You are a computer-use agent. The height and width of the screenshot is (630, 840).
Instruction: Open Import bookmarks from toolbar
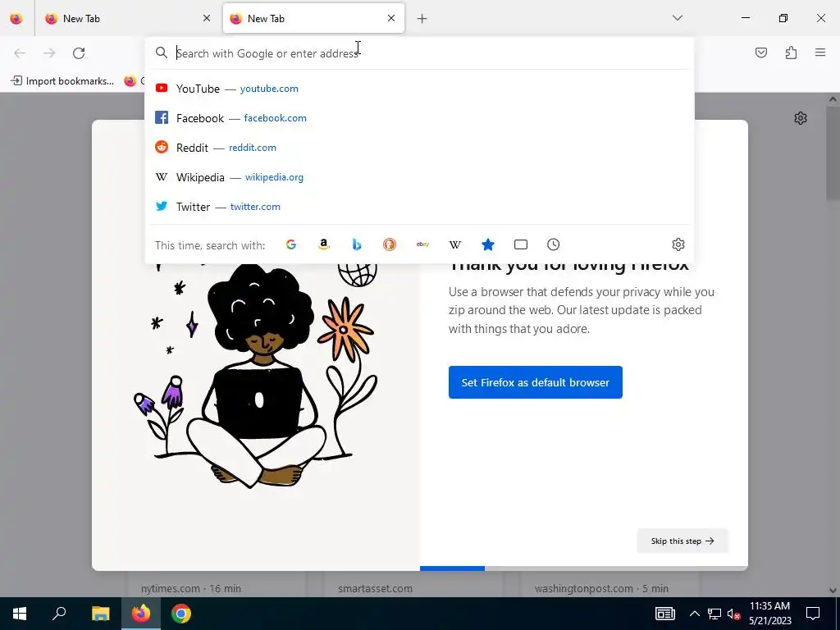62,81
